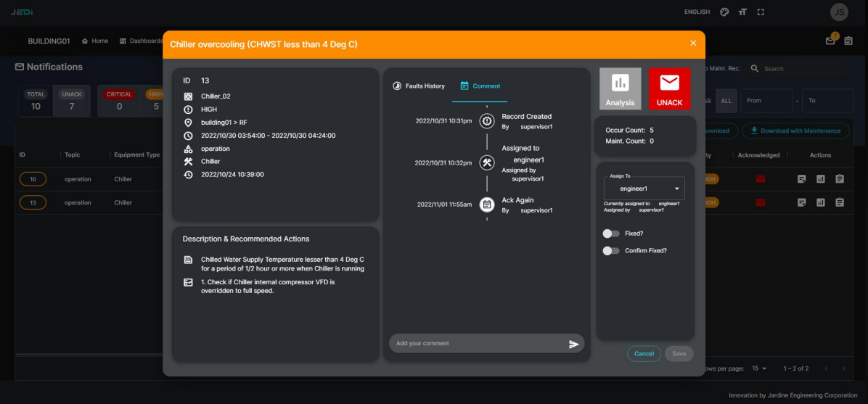
Task: Toggle the Fixed? switch
Action: 611,234
